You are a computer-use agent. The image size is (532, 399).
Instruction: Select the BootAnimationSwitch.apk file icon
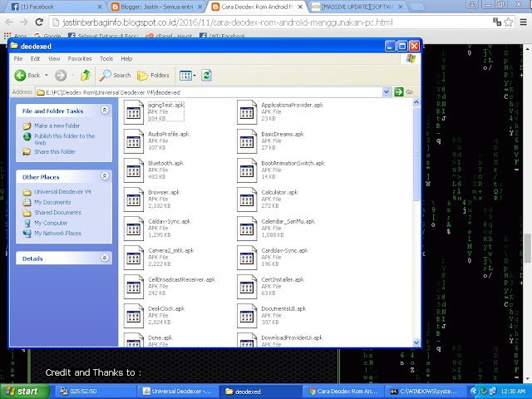click(247, 170)
